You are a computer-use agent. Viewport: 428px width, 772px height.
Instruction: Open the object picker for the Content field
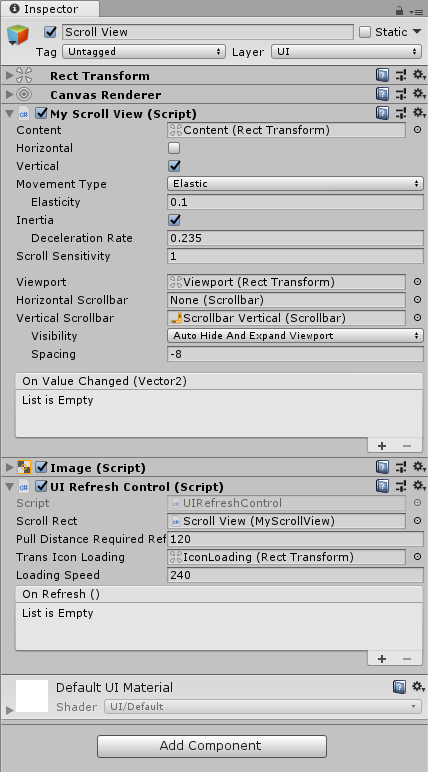point(417,130)
